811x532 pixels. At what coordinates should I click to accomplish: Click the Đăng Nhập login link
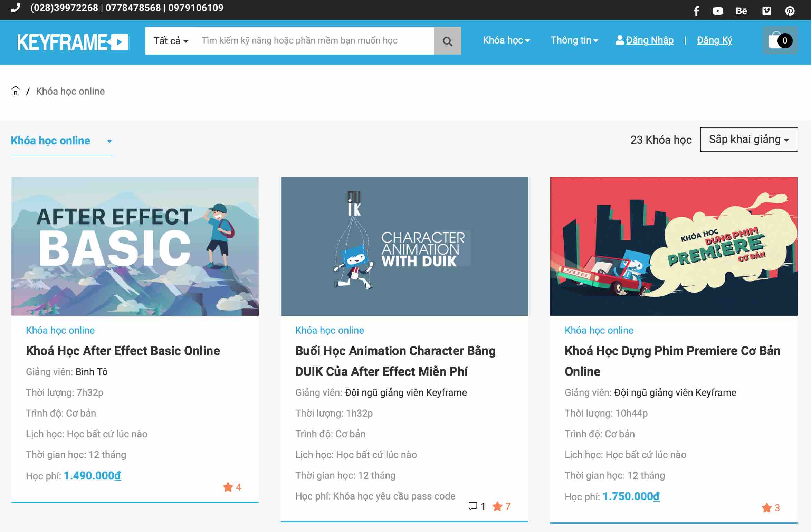pos(650,40)
